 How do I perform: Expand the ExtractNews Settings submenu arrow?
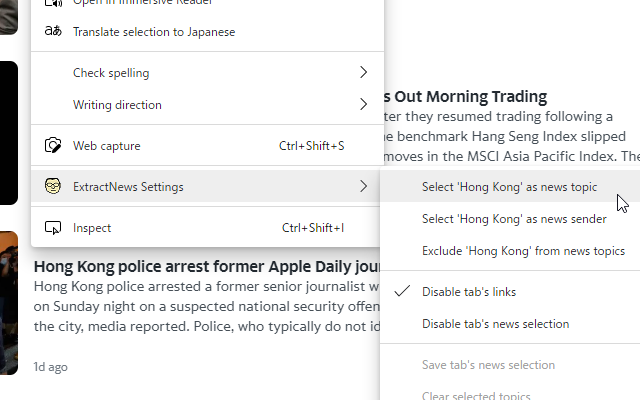tap(364, 186)
